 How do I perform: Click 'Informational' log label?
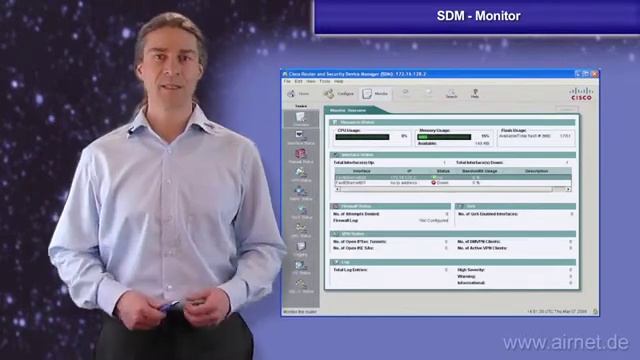[471, 283]
